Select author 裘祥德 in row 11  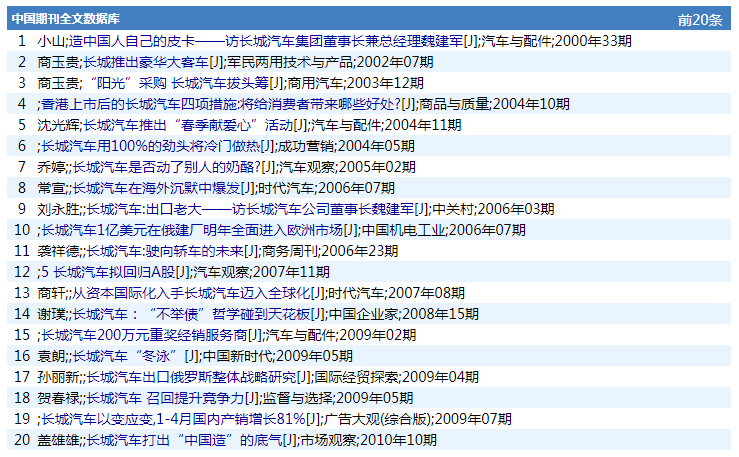click(x=58, y=251)
